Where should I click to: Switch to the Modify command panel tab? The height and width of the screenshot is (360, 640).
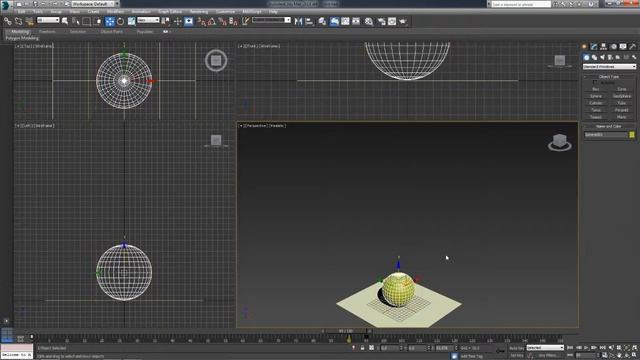click(594, 47)
